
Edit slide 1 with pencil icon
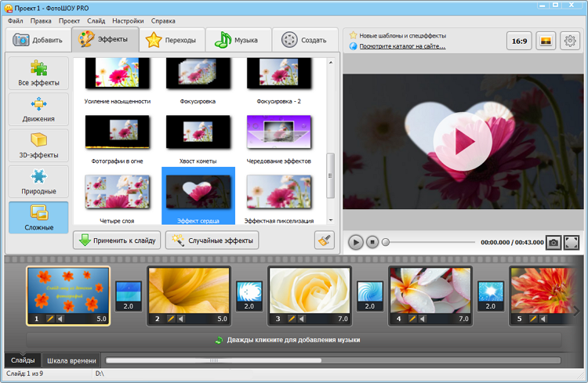[49, 319]
